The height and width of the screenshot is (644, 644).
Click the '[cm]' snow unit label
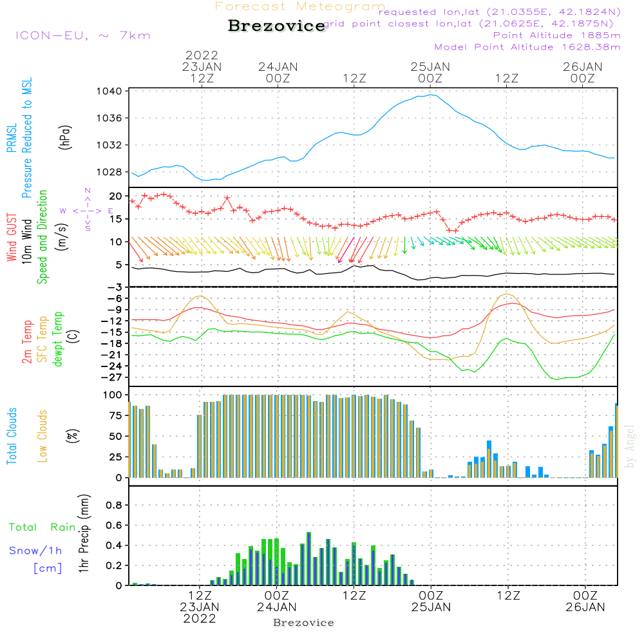[x=48, y=568]
